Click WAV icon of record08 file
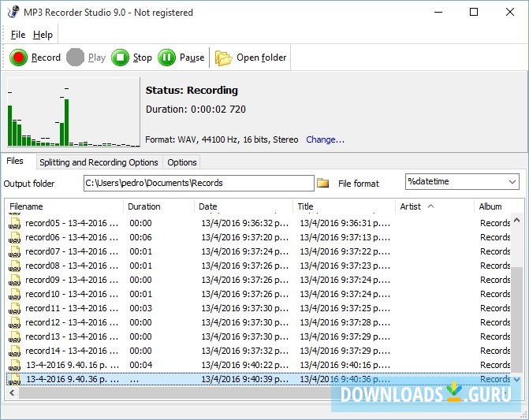The image size is (529, 420). point(14,266)
